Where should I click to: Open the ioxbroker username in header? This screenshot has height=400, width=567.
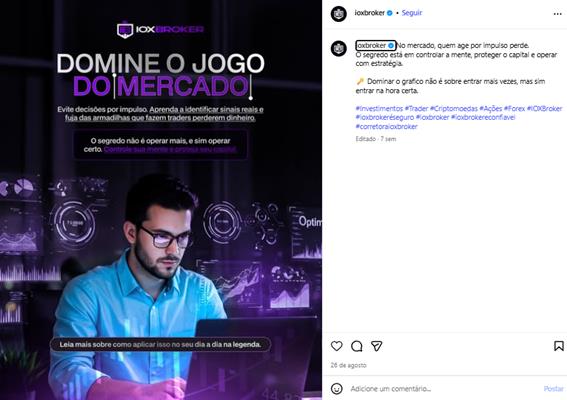[370, 13]
